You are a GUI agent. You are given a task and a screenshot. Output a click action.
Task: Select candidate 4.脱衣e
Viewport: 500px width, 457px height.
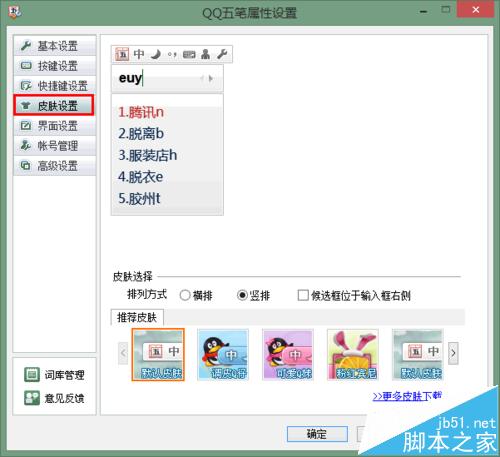pos(141,177)
